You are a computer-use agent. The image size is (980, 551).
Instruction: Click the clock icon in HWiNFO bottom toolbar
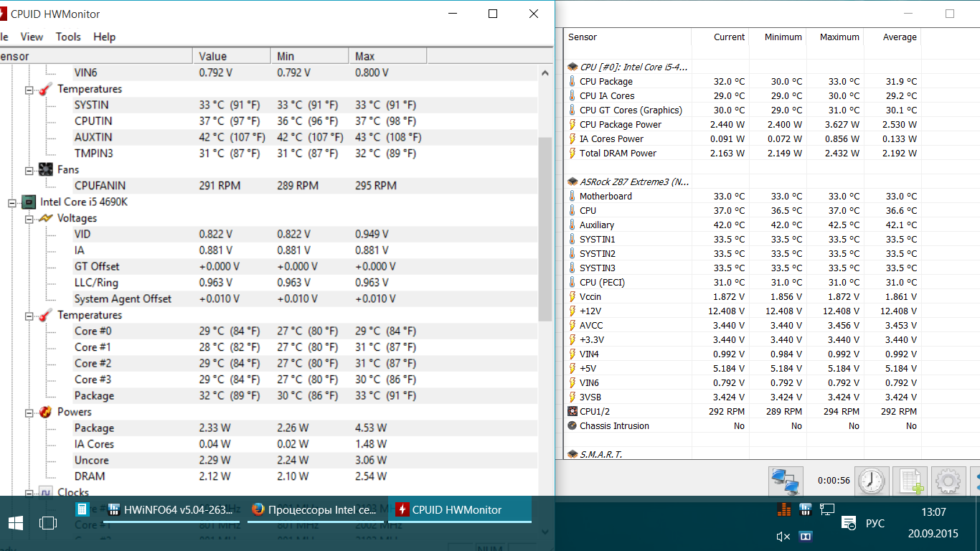872,481
